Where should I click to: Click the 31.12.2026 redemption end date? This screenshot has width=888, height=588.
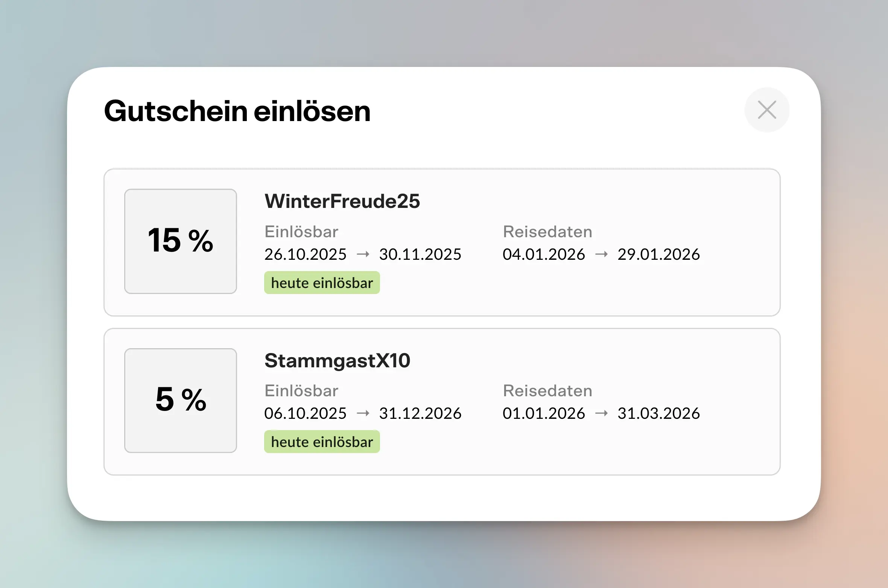pyautogui.click(x=420, y=414)
